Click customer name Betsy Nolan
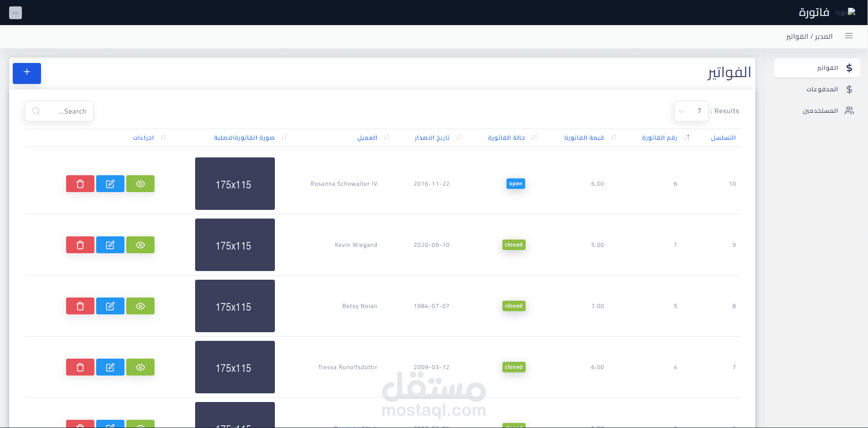Viewport: 868px width, 428px height. tap(360, 306)
